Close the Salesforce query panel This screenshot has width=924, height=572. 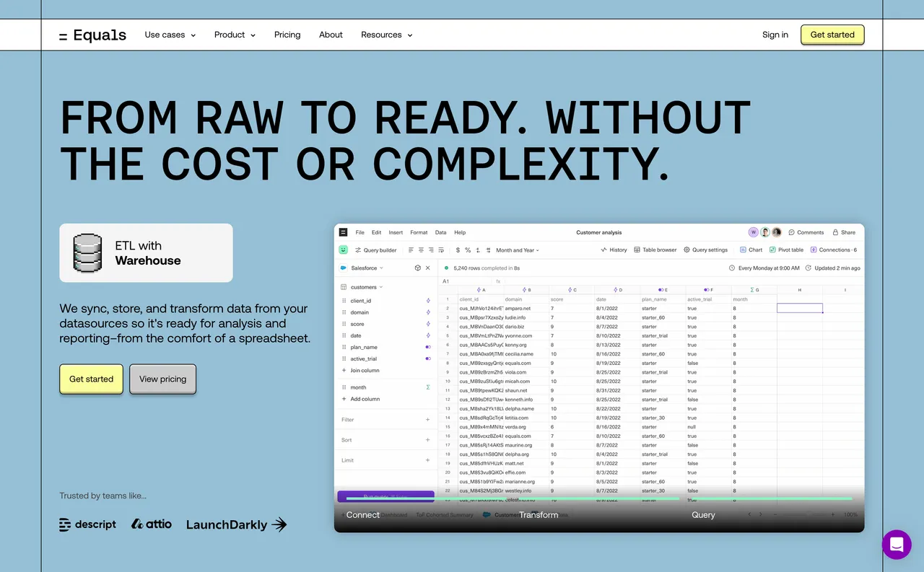427,268
